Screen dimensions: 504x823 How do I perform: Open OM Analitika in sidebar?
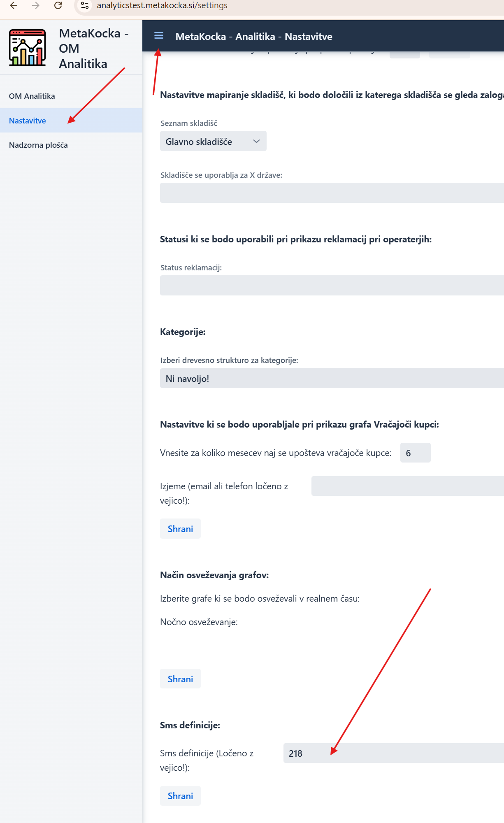tap(71, 96)
